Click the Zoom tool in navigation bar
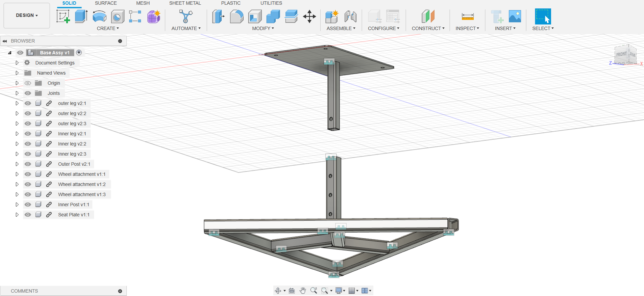 point(314,291)
